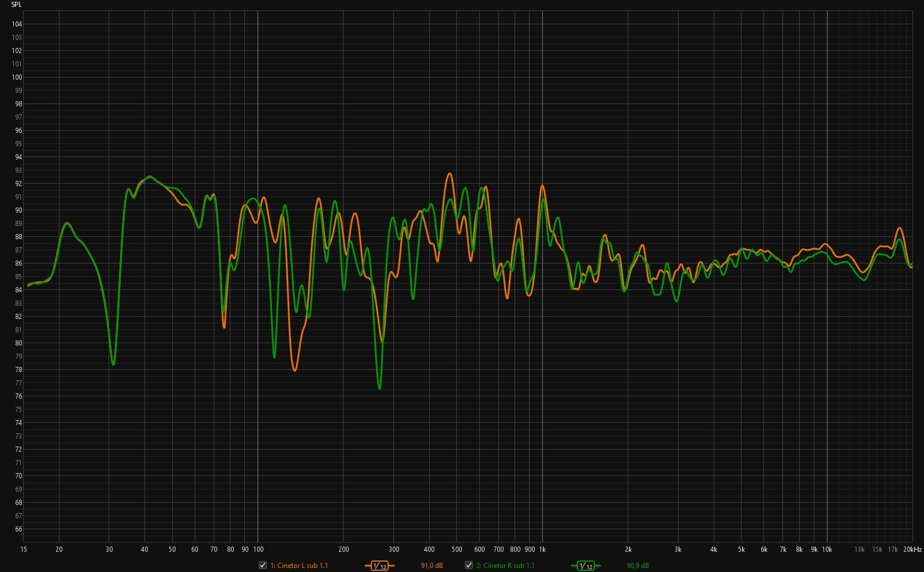Viewport: 924px width, 572px height.
Task: Uncheck the Cinetor R sub 1.1 trace checkbox
Action: (x=469, y=565)
